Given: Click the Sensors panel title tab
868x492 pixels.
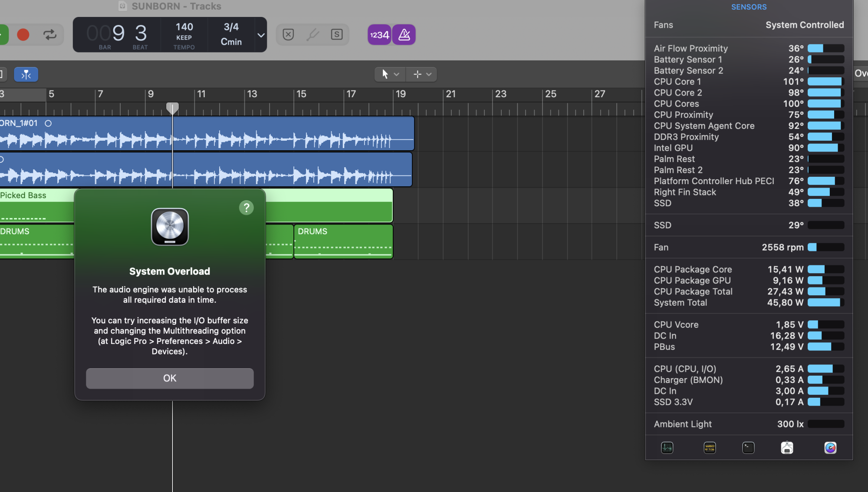Looking at the screenshot, I should [x=749, y=7].
